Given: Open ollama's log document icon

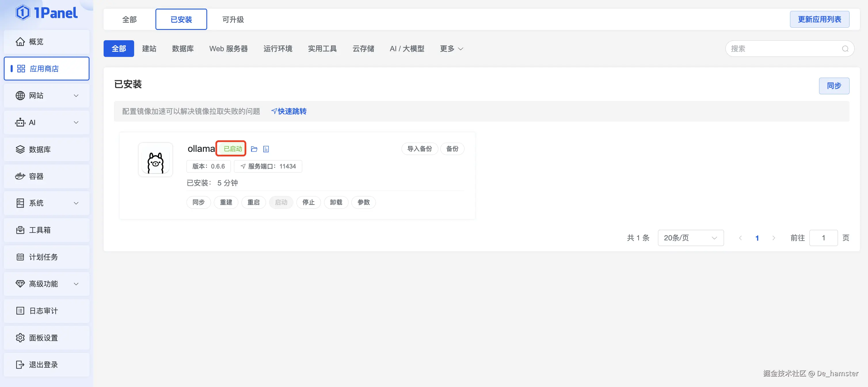Looking at the screenshot, I should (266, 149).
